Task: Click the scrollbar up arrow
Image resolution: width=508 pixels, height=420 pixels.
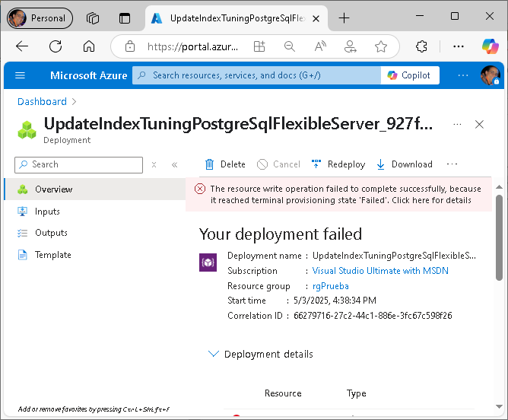Action: pyautogui.click(x=499, y=187)
